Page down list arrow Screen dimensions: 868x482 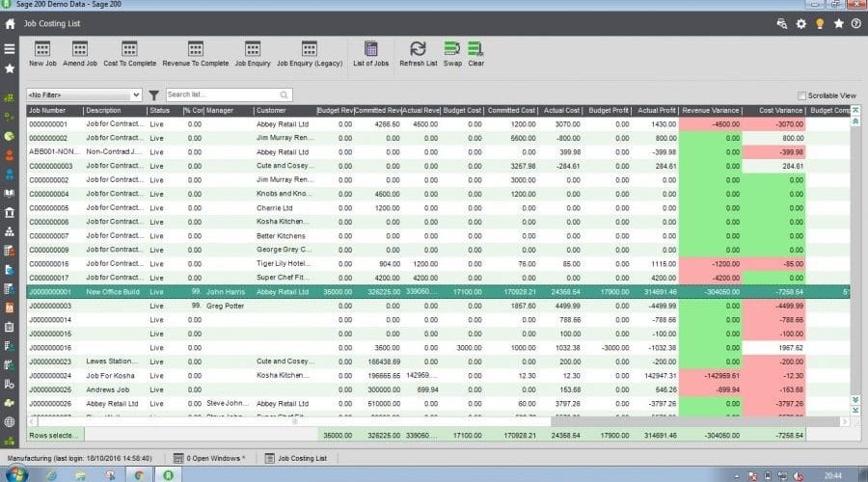(x=855, y=399)
